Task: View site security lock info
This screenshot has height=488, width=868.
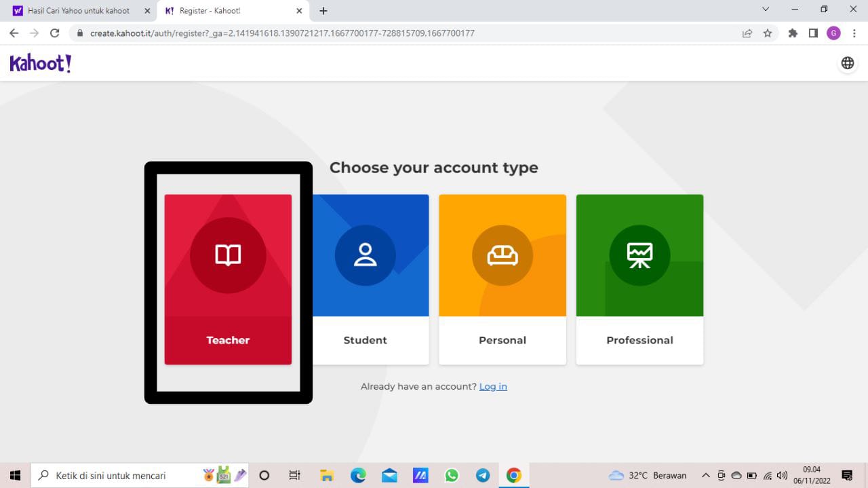Action: click(x=80, y=33)
